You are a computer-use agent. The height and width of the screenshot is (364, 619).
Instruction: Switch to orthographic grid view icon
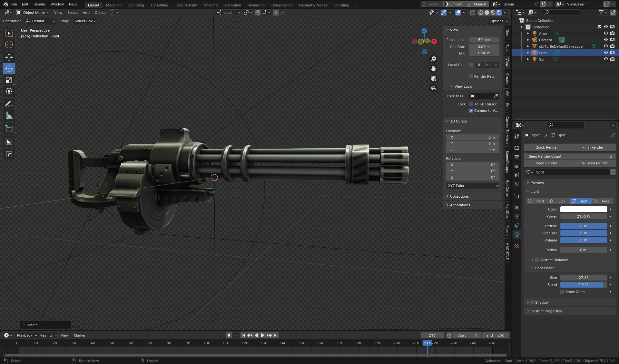433,88
